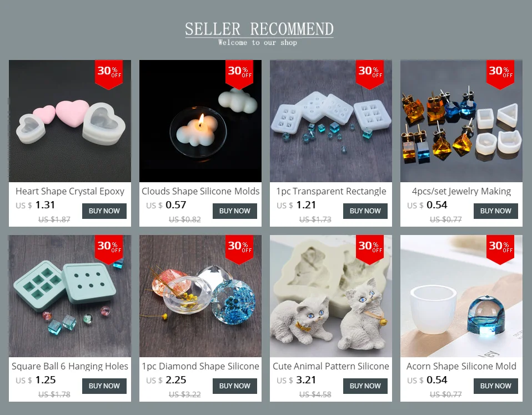
Task: Buy the Square Ball 6 Hanging Holes mold
Action: tap(104, 386)
